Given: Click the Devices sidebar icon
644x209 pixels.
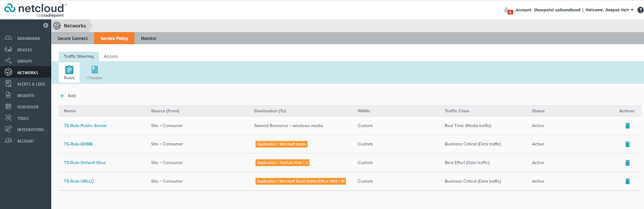Looking at the screenshot, I should [8, 50].
